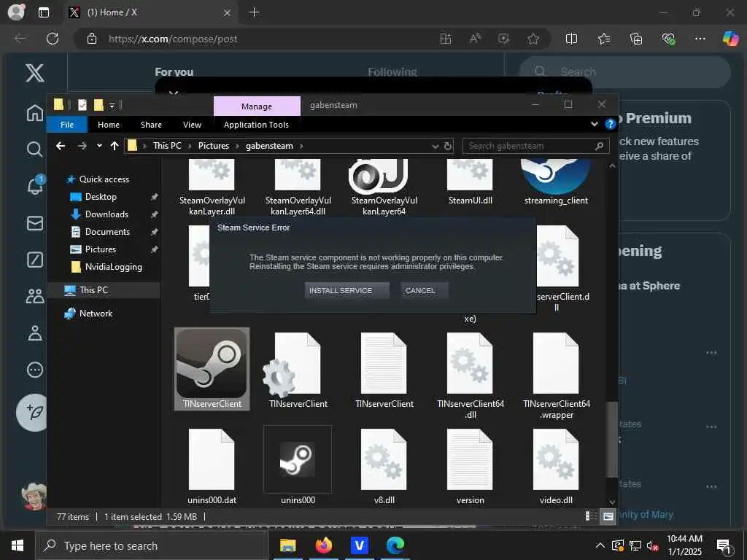Select Pictures in the navigation pane

(x=100, y=249)
